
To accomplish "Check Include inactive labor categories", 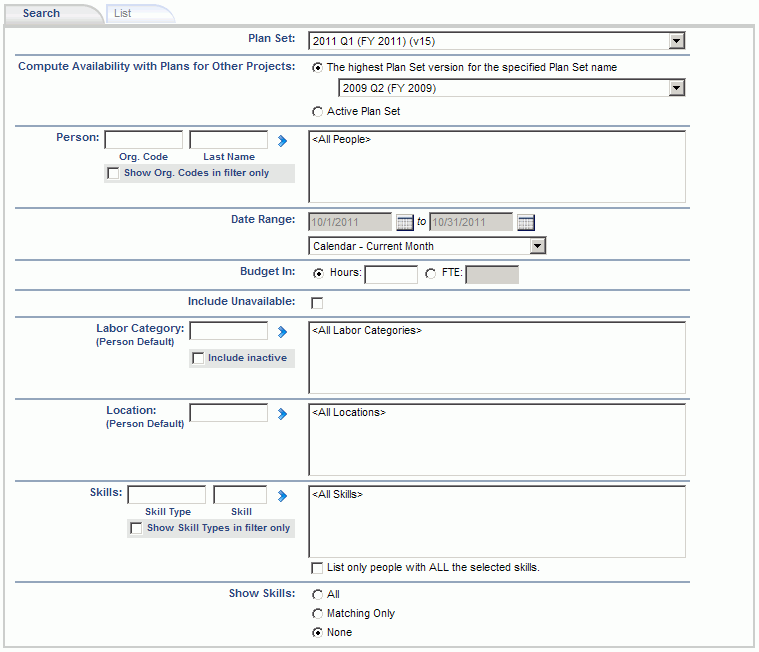I will pos(198,358).
